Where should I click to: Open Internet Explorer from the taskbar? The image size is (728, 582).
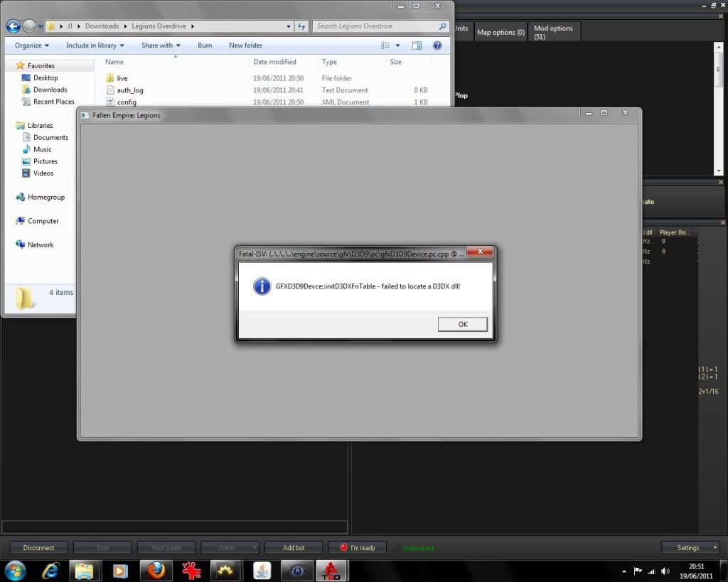(x=50, y=571)
